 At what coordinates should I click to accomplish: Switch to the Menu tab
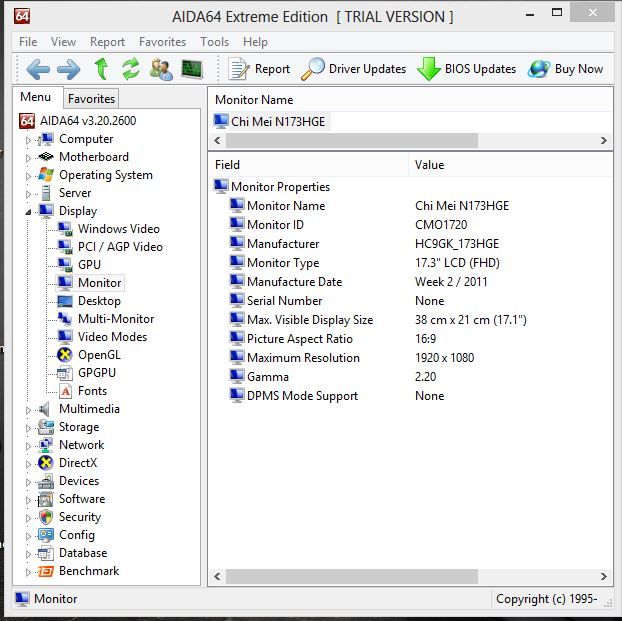(x=35, y=97)
